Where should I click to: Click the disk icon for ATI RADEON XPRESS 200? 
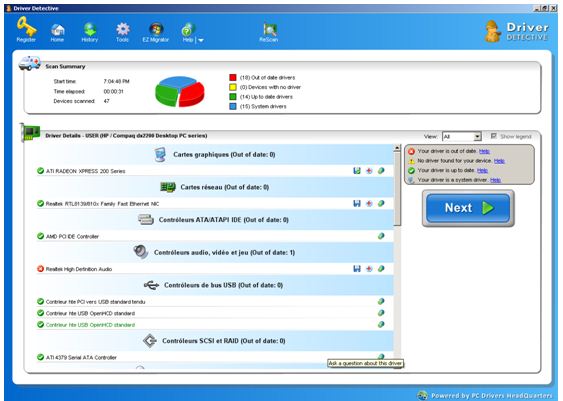(357, 171)
